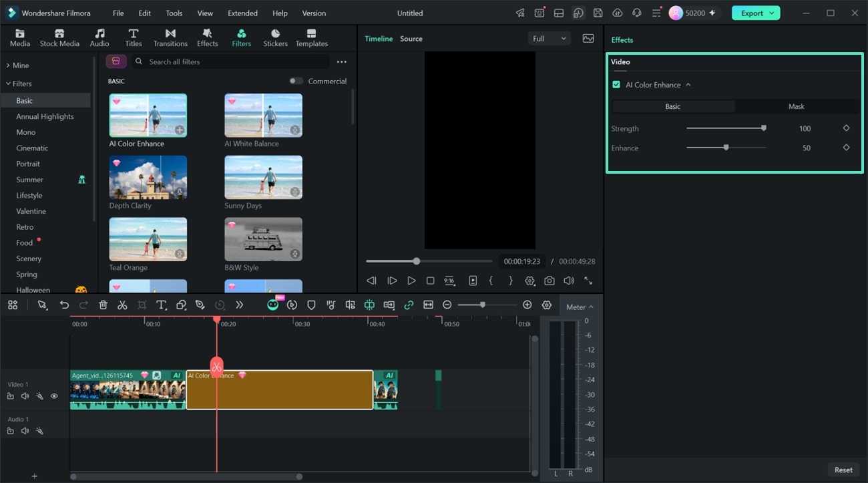
Task: Hide the Video 1 track with eye icon
Action: click(x=54, y=396)
